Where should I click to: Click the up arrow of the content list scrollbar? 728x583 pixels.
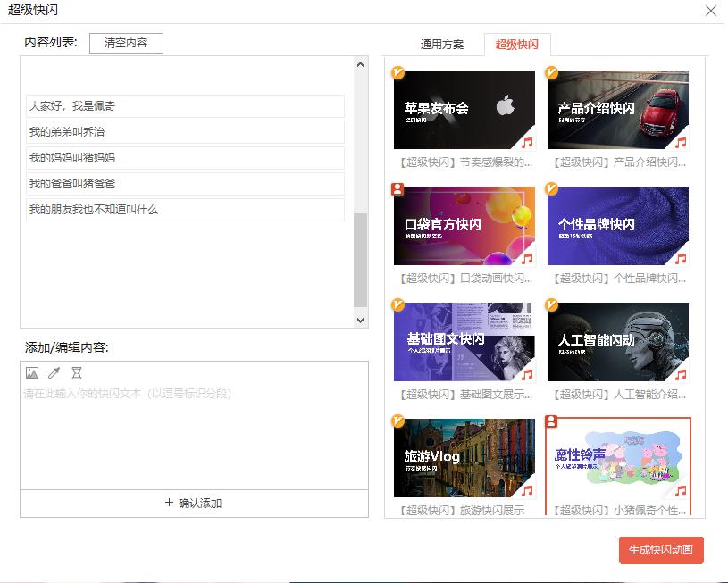click(360, 62)
